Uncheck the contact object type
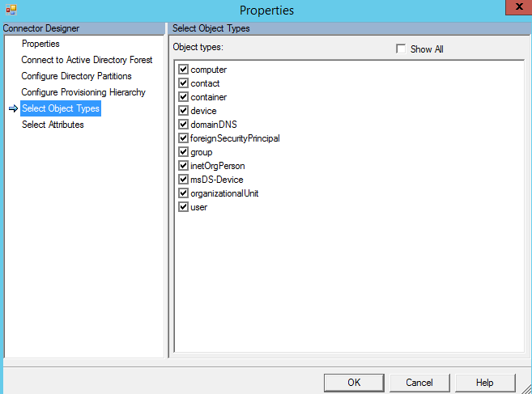 coord(183,83)
